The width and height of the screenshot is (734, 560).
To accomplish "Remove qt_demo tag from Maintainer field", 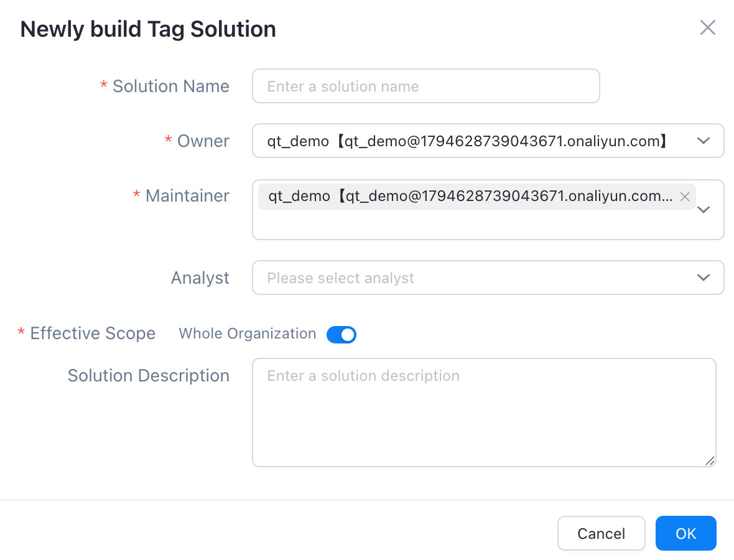I will [x=684, y=197].
